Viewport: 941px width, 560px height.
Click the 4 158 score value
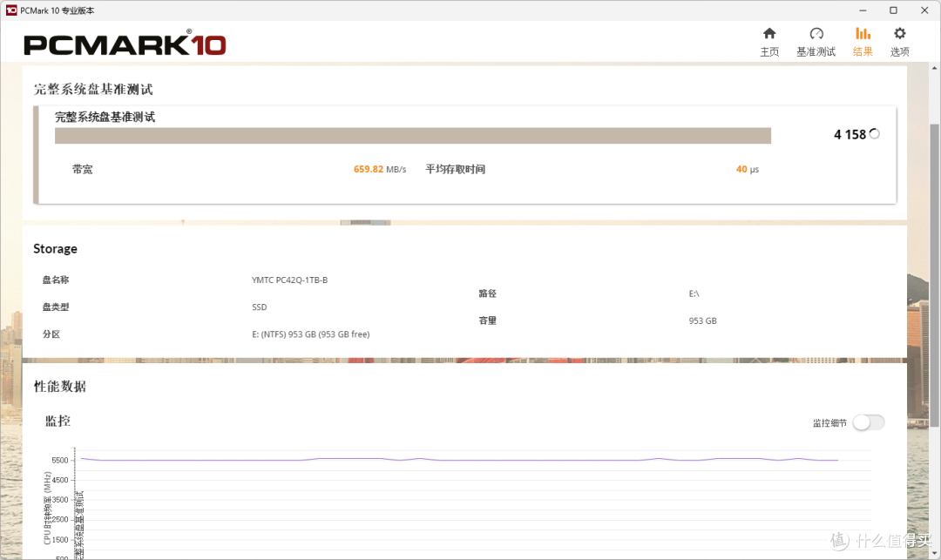click(850, 134)
